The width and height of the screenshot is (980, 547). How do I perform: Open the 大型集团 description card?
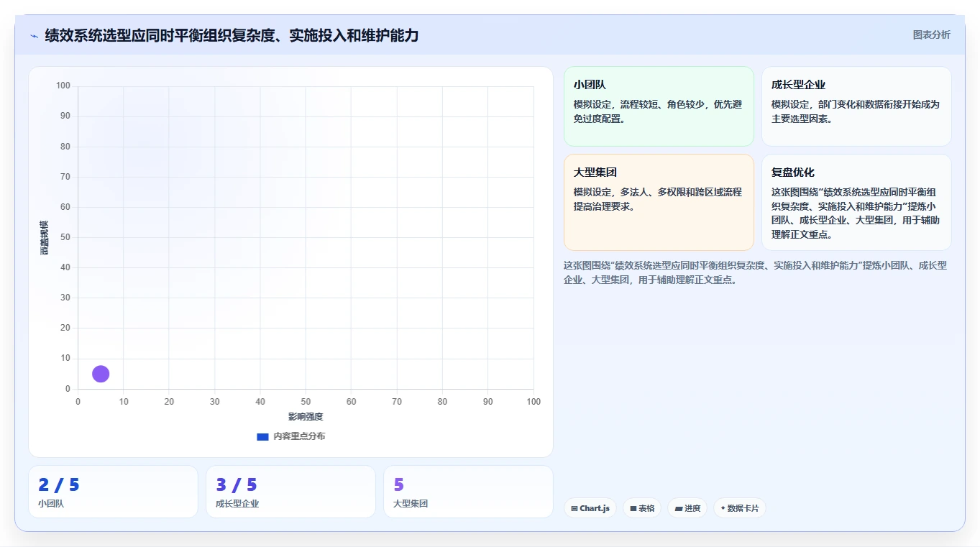point(659,202)
